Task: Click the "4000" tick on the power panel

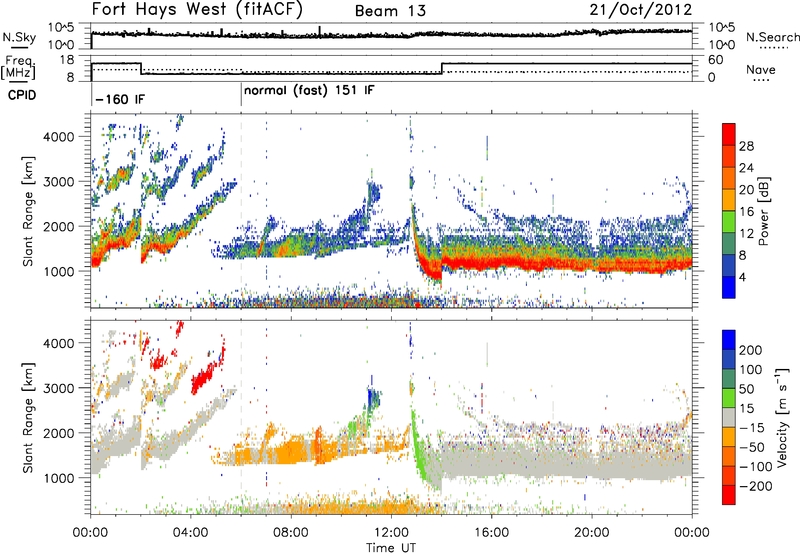Action: coord(59,137)
